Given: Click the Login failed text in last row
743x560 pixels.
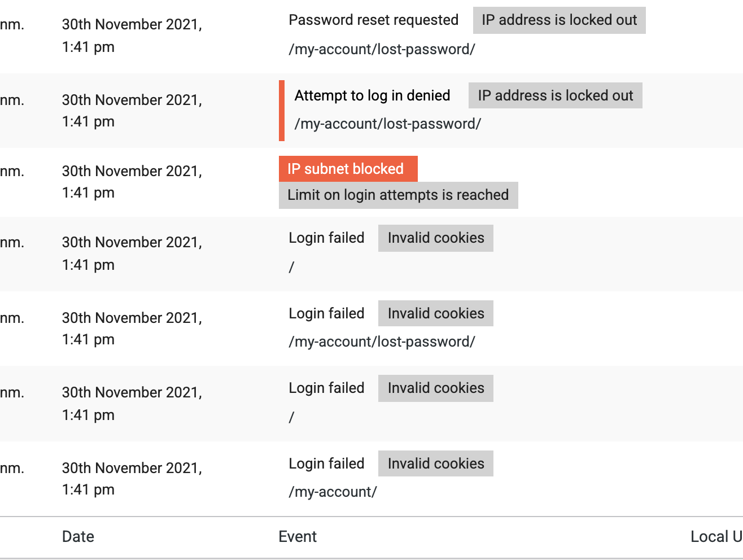Looking at the screenshot, I should (326, 463).
